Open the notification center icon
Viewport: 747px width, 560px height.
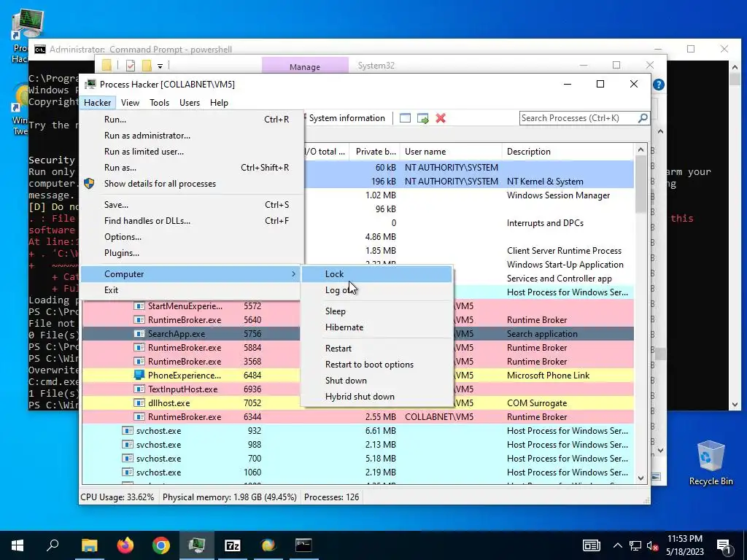724,545
